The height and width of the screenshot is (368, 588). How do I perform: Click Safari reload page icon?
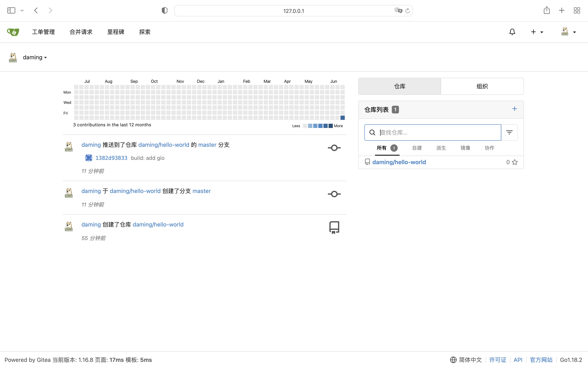click(x=407, y=11)
